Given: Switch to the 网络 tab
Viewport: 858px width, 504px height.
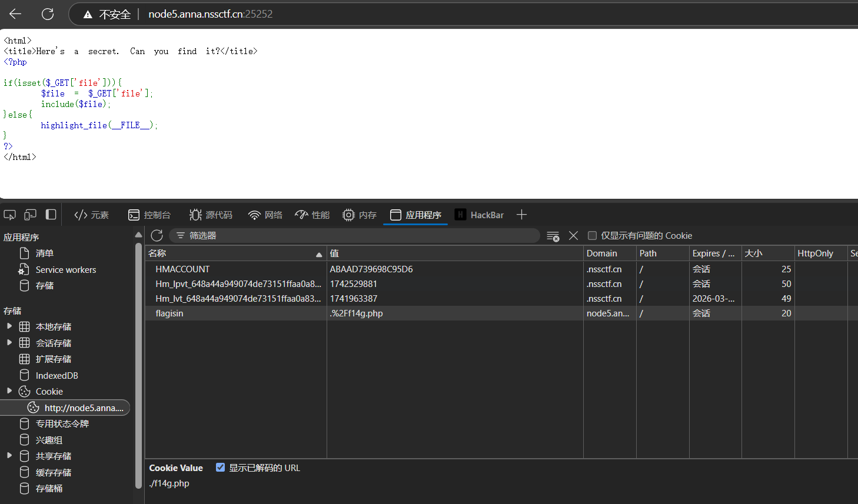Looking at the screenshot, I should [x=265, y=215].
